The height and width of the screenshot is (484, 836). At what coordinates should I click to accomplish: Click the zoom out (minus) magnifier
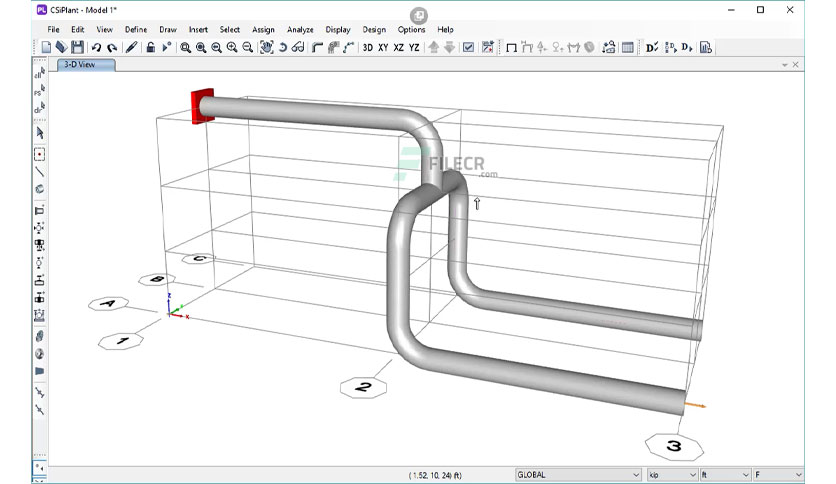(247, 47)
